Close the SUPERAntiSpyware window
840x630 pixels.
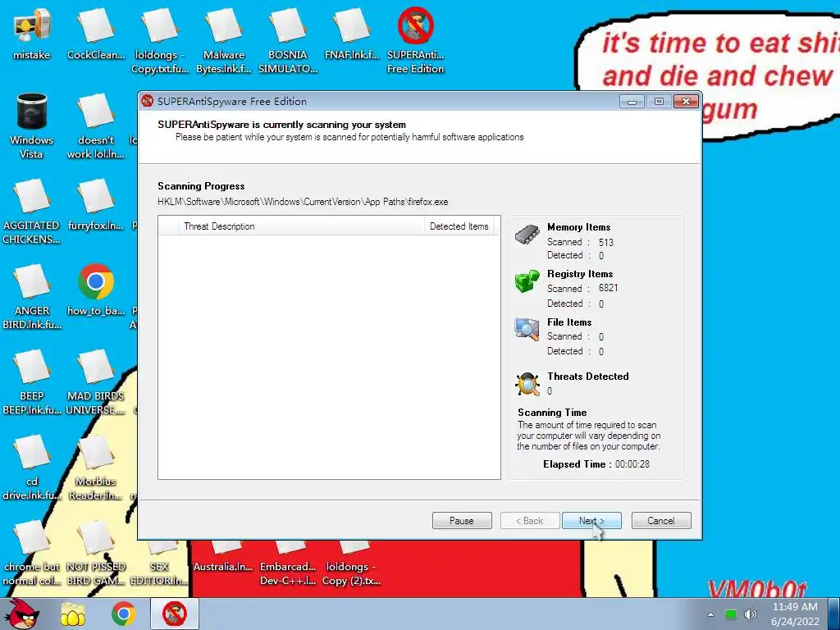pyautogui.click(x=687, y=101)
